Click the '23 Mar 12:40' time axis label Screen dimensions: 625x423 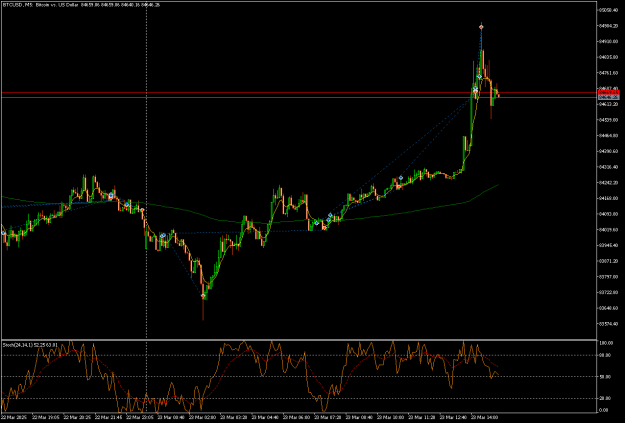pyautogui.click(x=453, y=417)
